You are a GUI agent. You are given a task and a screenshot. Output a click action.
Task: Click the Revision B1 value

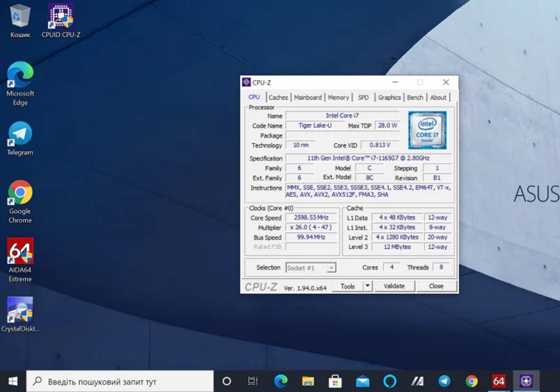(437, 178)
